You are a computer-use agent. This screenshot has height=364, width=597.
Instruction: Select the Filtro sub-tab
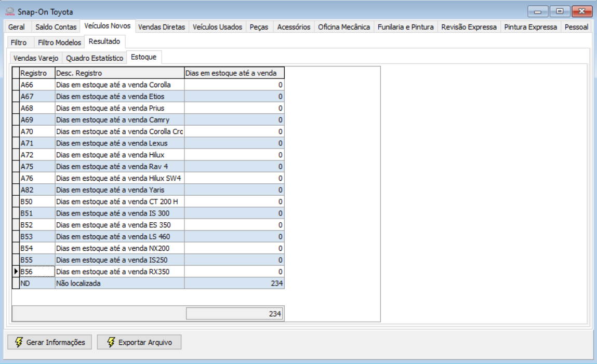[x=19, y=42]
